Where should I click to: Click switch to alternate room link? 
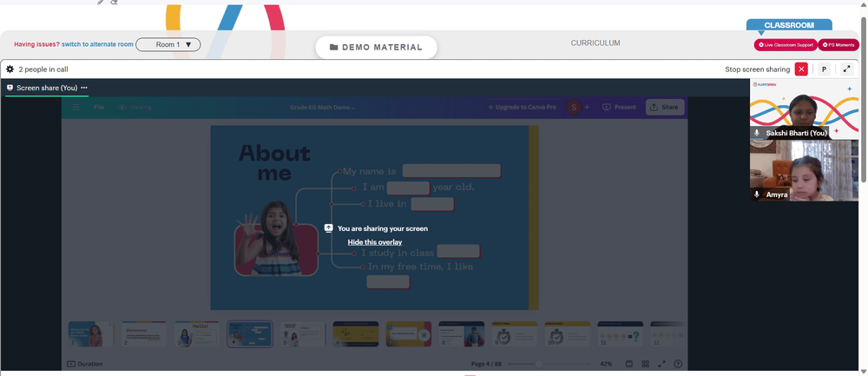coord(97,44)
